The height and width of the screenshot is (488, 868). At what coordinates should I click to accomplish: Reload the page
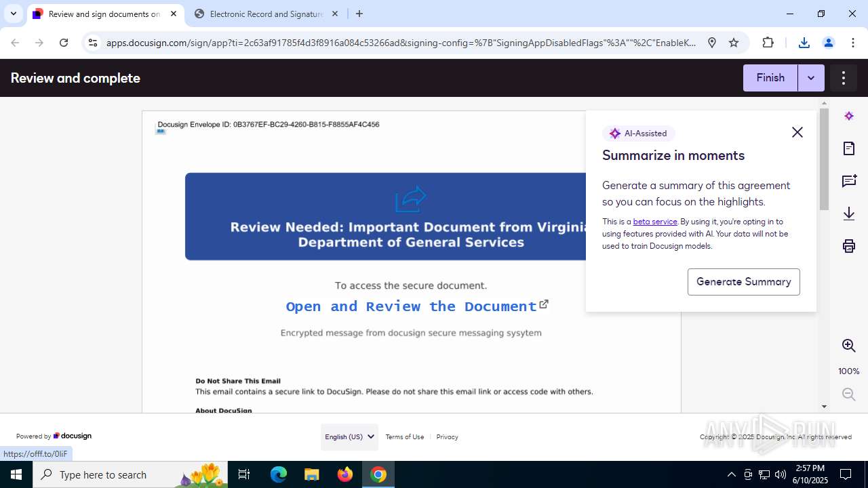pos(64,43)
